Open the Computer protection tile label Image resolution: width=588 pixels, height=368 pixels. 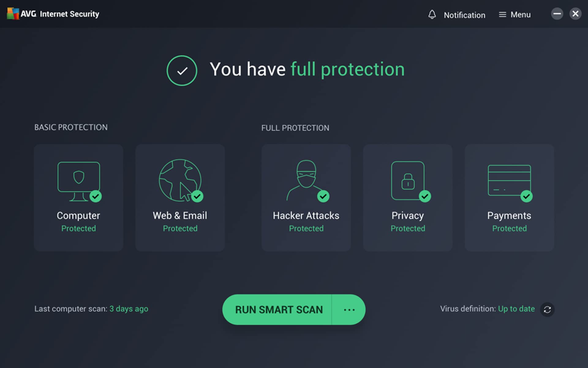tap(78, 216)
